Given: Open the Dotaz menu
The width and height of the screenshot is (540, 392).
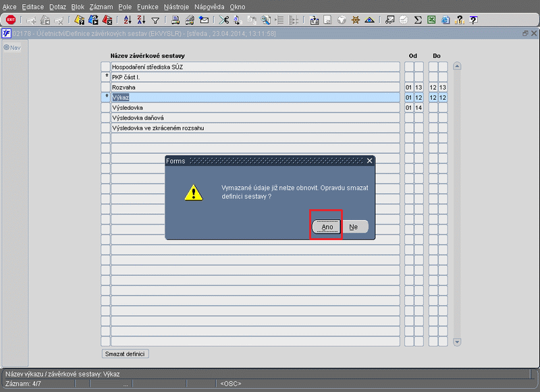Looking at the screenshot, I should click(x=57, y=7).
